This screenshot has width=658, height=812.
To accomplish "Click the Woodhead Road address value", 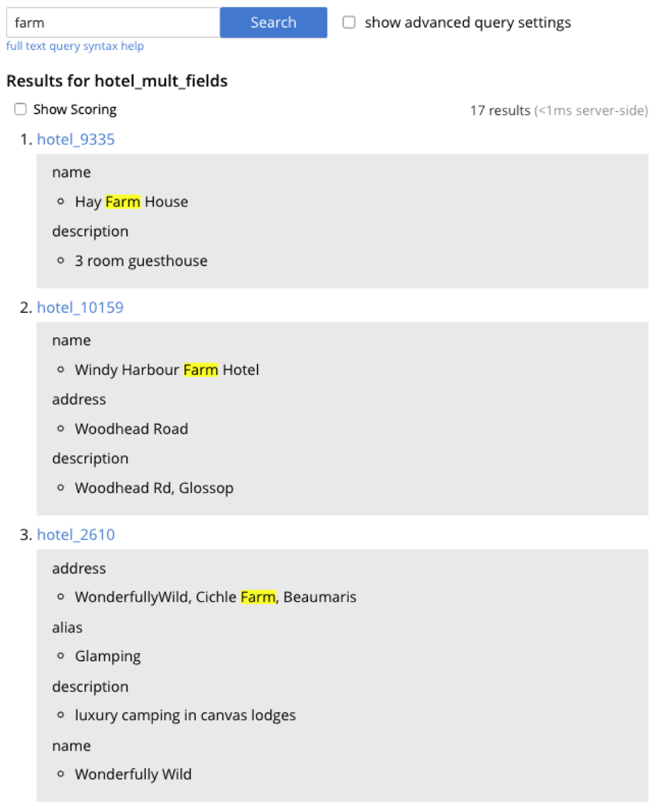I will click(x=131, y=429).
